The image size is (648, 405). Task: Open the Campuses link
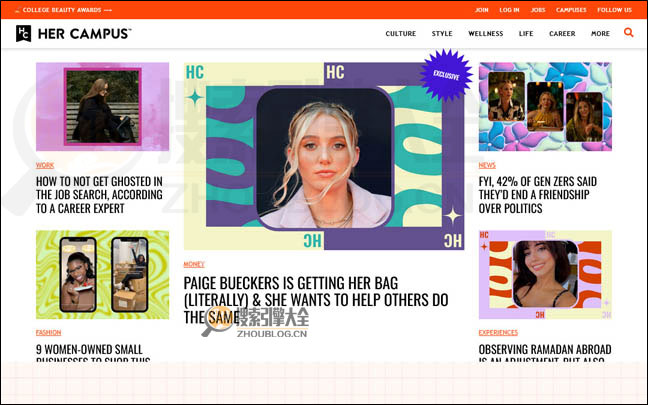point(571,10)
